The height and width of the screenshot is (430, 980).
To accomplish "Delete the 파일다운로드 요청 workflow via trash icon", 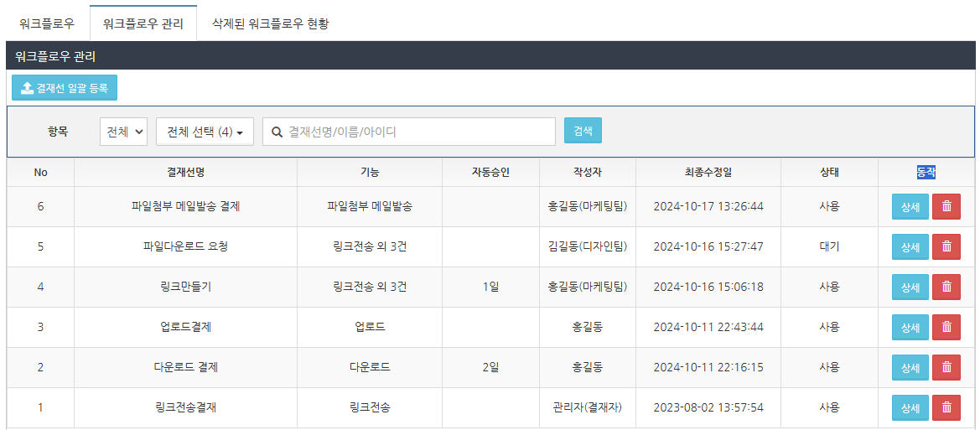I will pyautogui.click(x=946, y=246).
